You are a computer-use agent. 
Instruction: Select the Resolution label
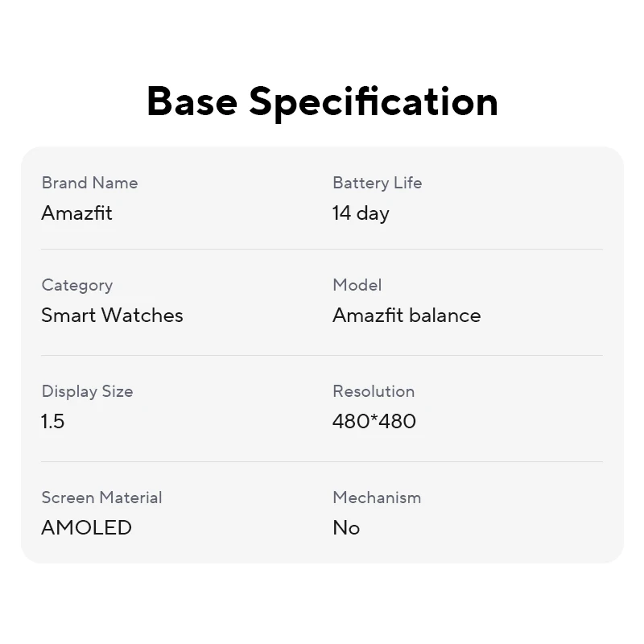374,391
